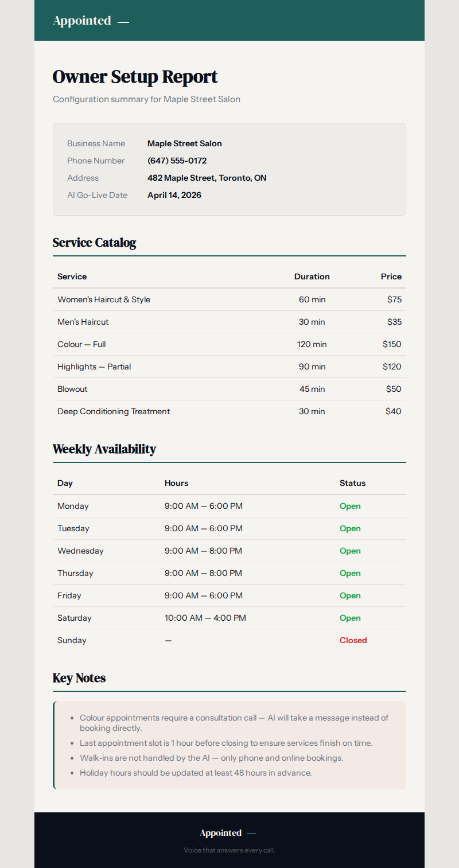Click Wednesday hours 9:00 AM — 8:00 PM
The image size is (459, 868).
click(204, 551)
